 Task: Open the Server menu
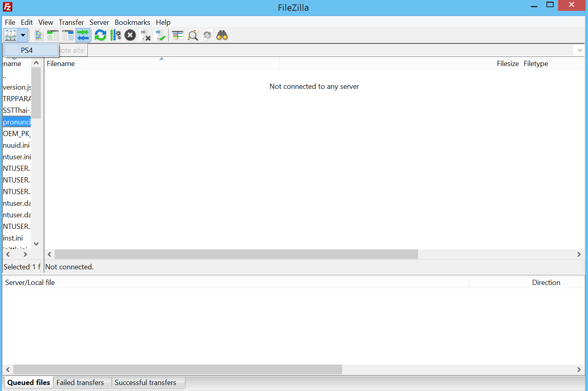pos(99,22)
